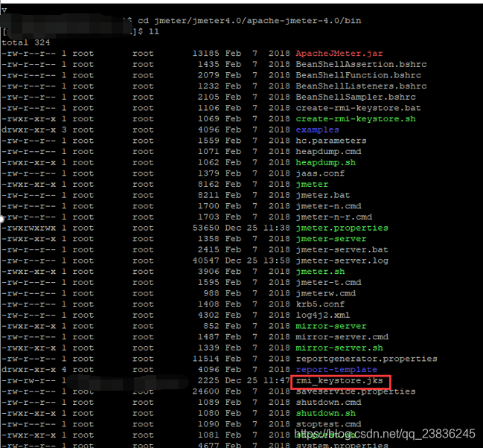
Task: Click file size 53650 of jmeter.properties
Action: pyautogui.click(x=205, y=228)
